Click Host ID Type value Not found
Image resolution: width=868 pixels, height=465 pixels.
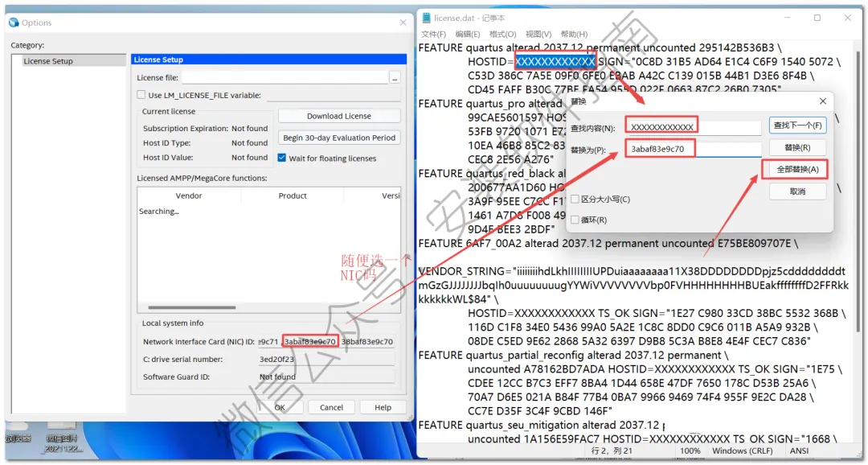[x=250, y=143]
